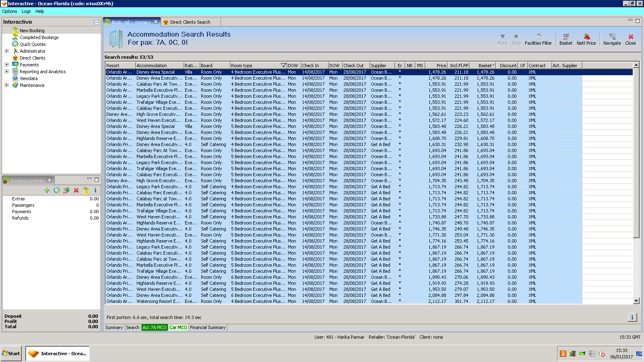Sort results by the Price column header
Viewport: 644px width, 362px height.
(436, 66)
